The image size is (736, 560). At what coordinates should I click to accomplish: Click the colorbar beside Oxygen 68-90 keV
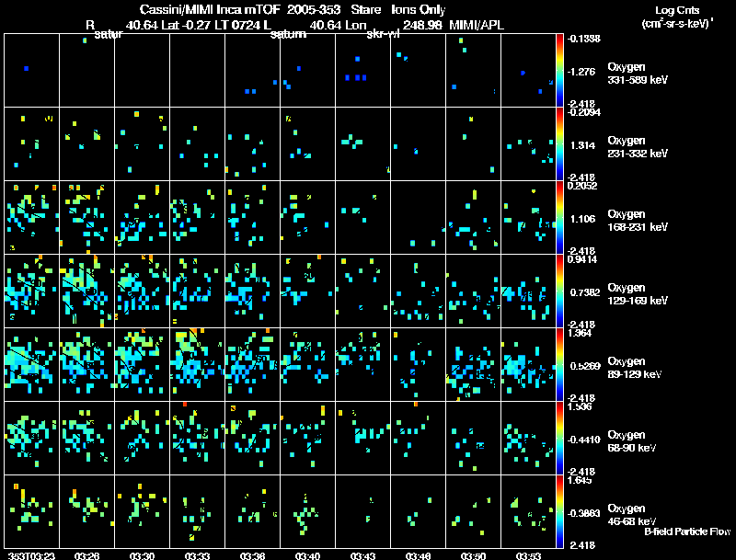[559, 439]
